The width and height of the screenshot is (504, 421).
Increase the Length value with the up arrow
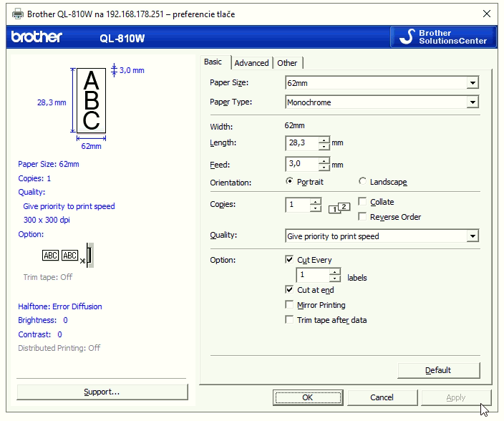tap(324, 140)
